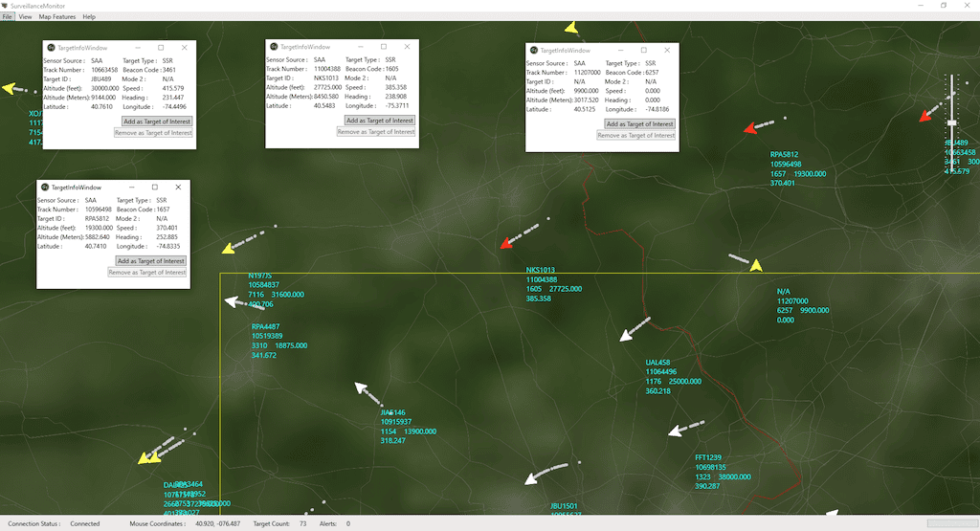980x531 pixels.
Task: Click the JIA5146 label on the map
Action: [393, 412]
